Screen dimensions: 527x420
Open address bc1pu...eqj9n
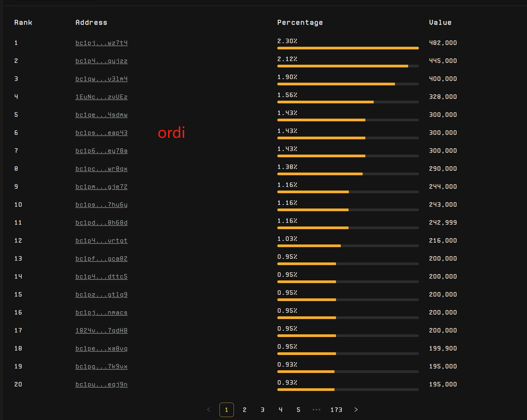tap(101, 385)
